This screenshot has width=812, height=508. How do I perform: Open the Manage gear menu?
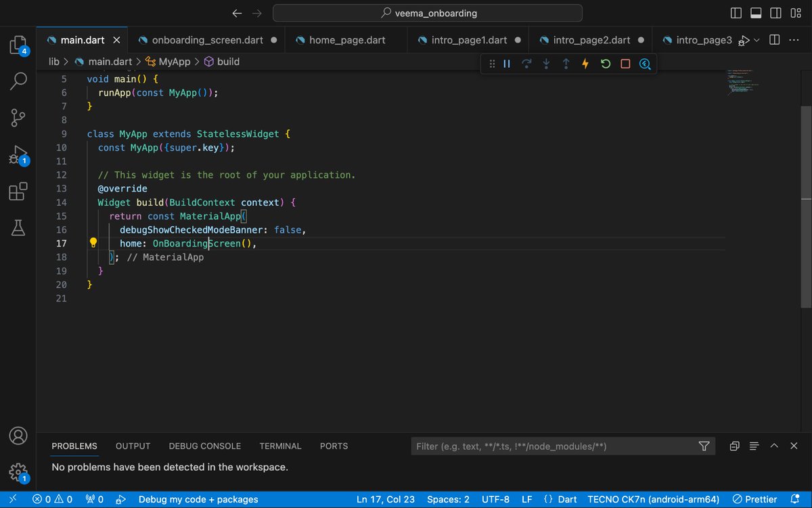pyautogui.click(x=18, y=472)
